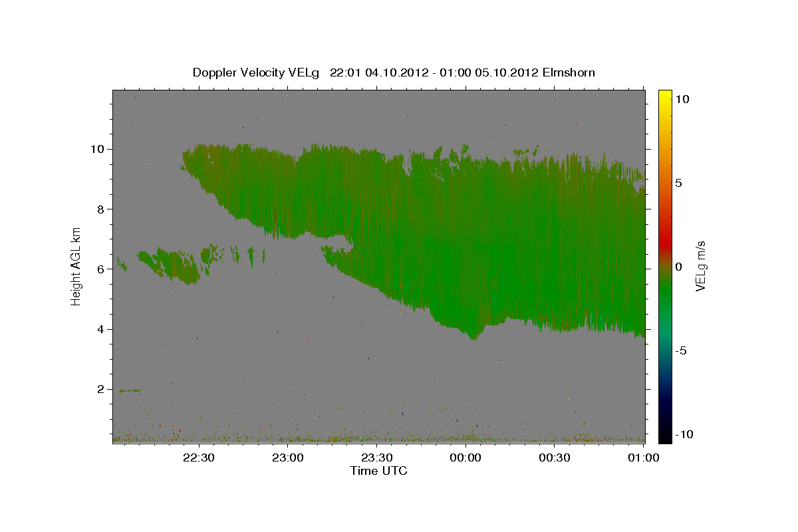Click the height axis label 4
798x532 pixels.
click(x=101, y=329)
